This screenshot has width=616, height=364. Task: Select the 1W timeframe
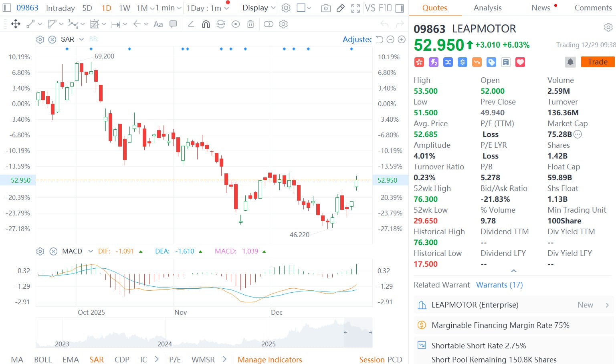click(124, 8)
